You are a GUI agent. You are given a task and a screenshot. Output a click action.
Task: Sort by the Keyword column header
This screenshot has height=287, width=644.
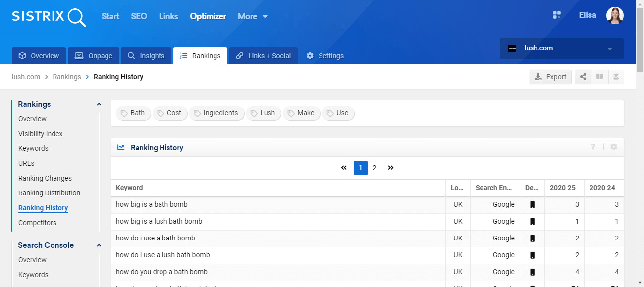tap(278, 188)
